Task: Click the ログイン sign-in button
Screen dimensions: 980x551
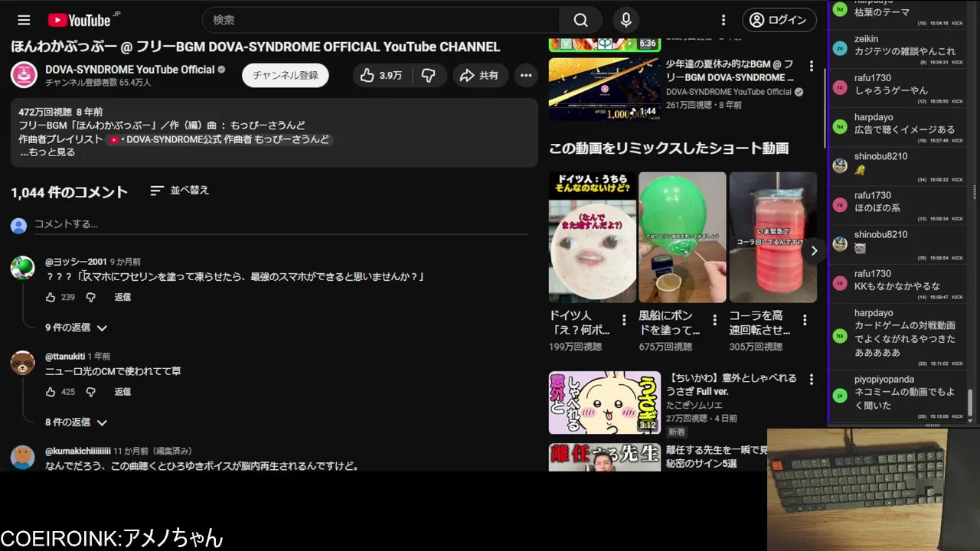Action: [x=779, y=20]
